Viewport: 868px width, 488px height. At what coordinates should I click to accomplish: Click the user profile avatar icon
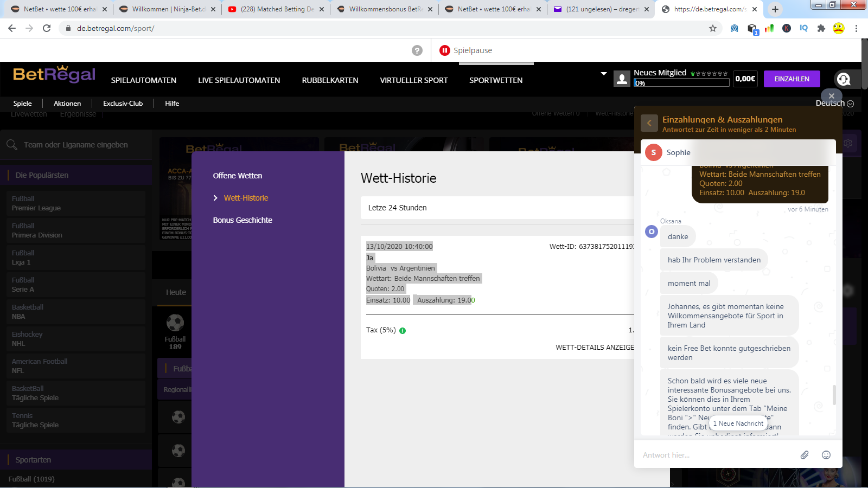(x=622, y=79)
